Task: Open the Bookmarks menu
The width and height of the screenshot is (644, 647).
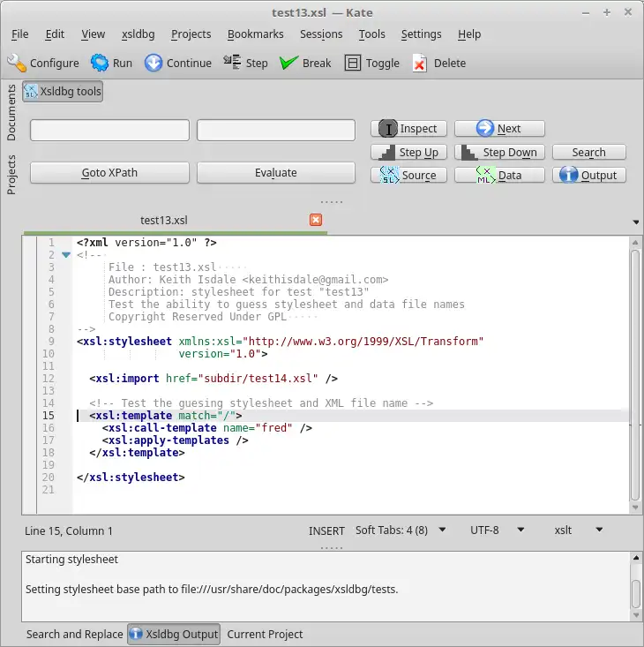Action: [255, 34]
